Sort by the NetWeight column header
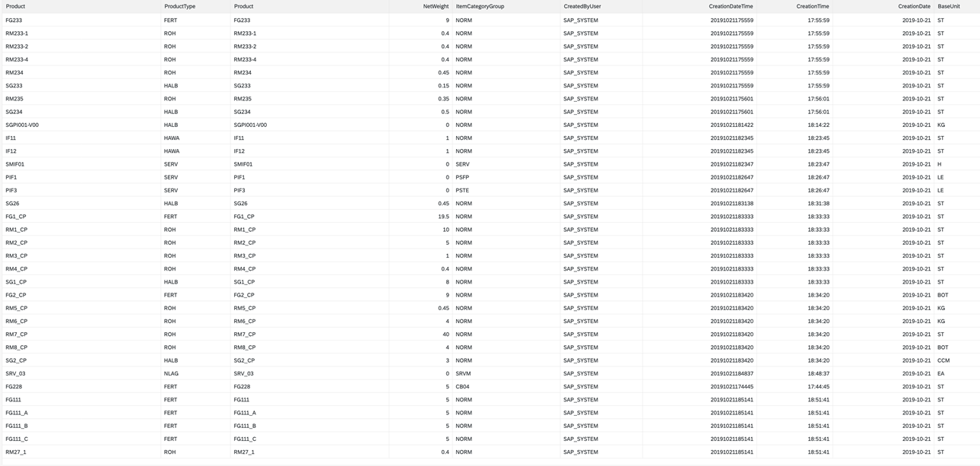980x466 pixels. [x=436, y=6]
